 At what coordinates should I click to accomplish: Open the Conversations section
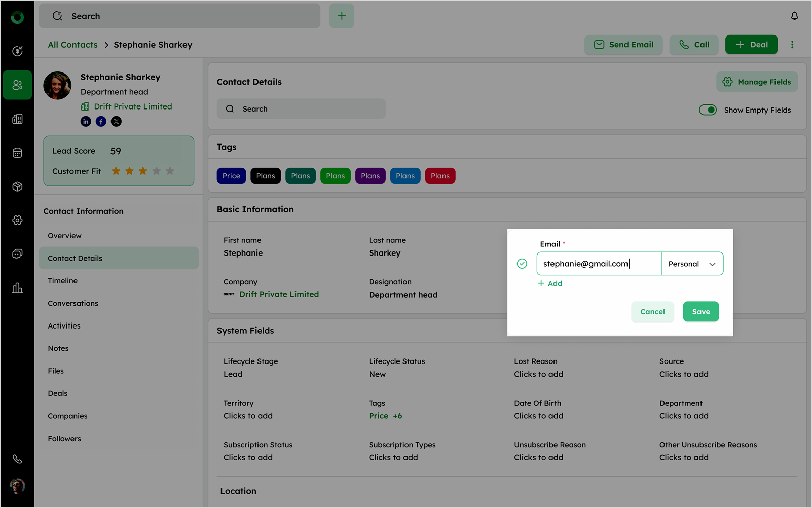[73, 303]
